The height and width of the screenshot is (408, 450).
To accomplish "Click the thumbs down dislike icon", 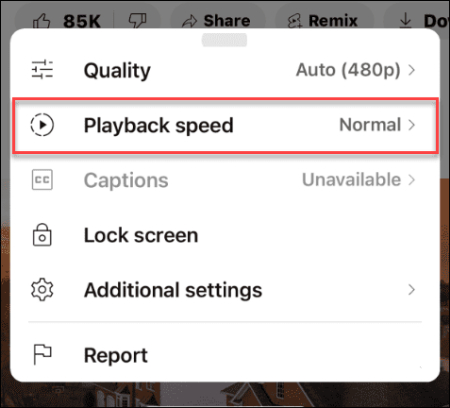I will coord(137,21).
